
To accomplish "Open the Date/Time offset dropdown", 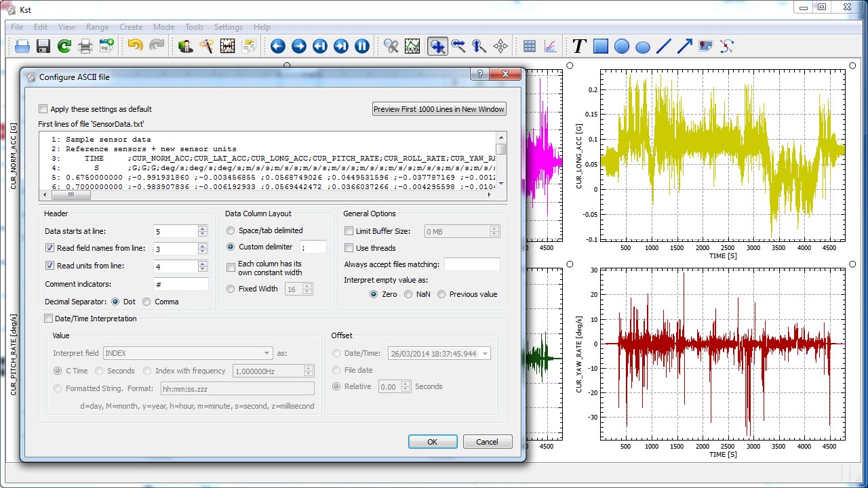I will click(x=439, y=353).
